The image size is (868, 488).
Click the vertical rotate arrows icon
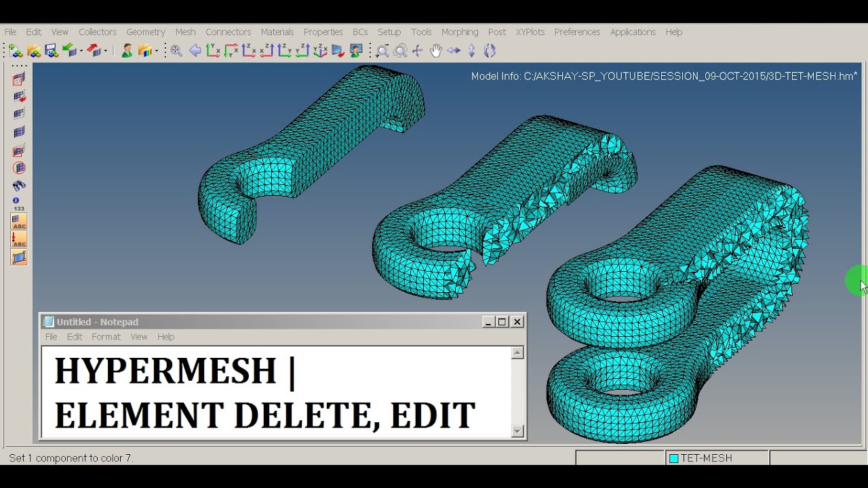(472, 51)
